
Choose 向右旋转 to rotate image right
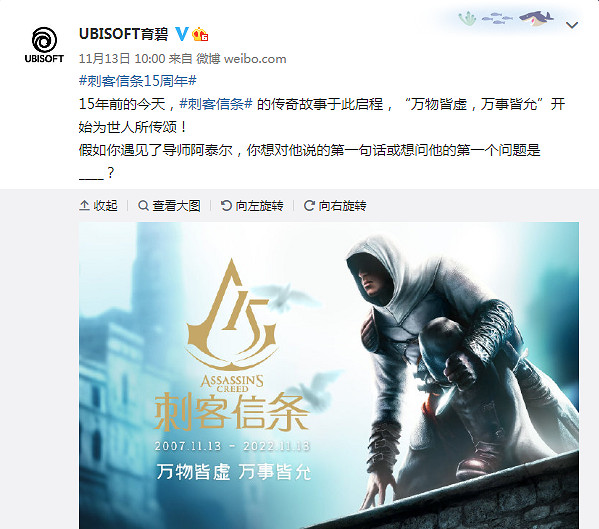(x=342, y=205)
